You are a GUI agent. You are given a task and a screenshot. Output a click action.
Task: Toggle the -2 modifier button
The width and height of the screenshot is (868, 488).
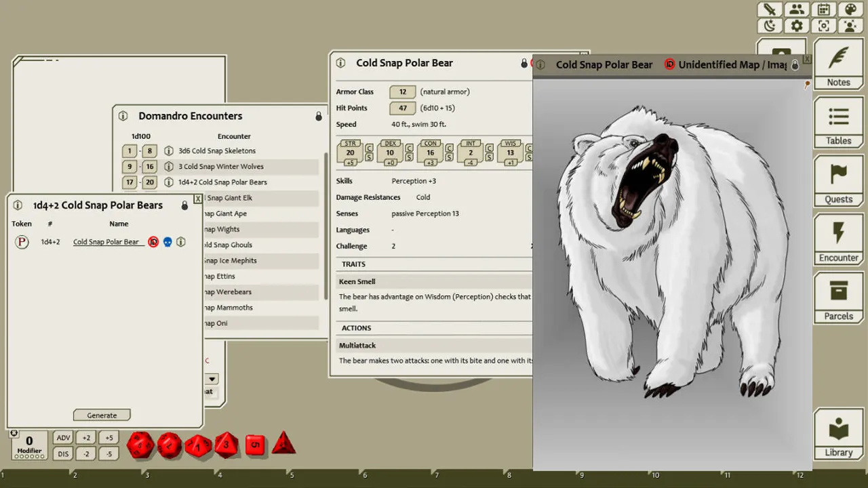(86, 454)
